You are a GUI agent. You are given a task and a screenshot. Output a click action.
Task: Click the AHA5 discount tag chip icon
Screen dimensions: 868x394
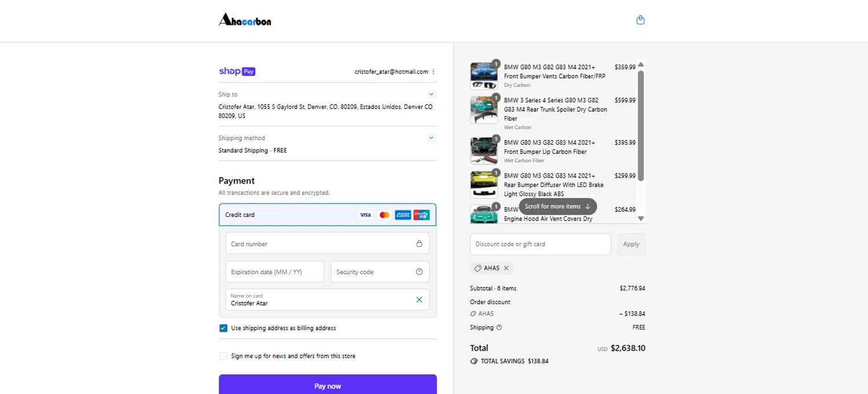(477, 268)
